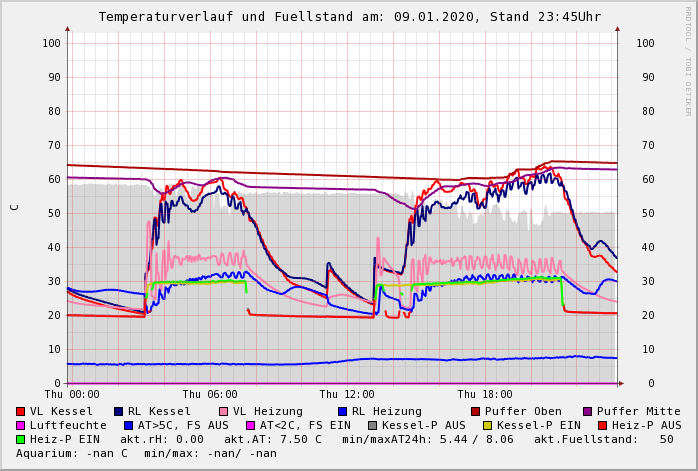Click the Thu 06:00 time axis label
This screenshot has height=471, width=698.
tap(210, 394)
